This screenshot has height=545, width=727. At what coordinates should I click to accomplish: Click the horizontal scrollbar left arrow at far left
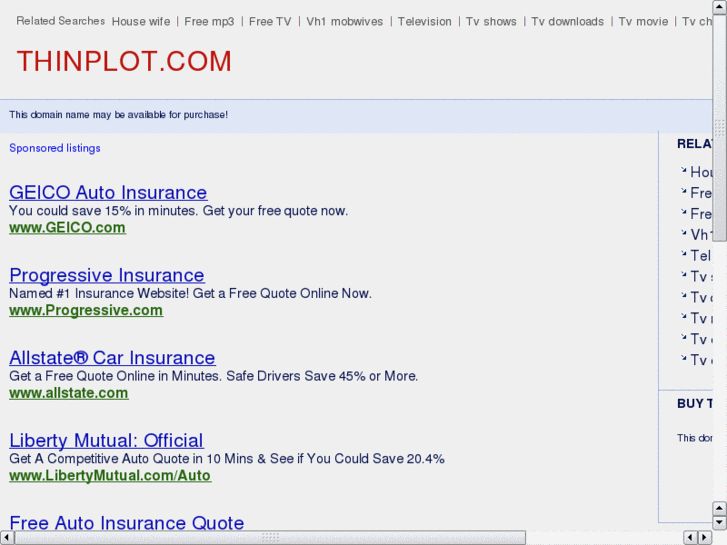pyautogui.click(x=6, y=538)
